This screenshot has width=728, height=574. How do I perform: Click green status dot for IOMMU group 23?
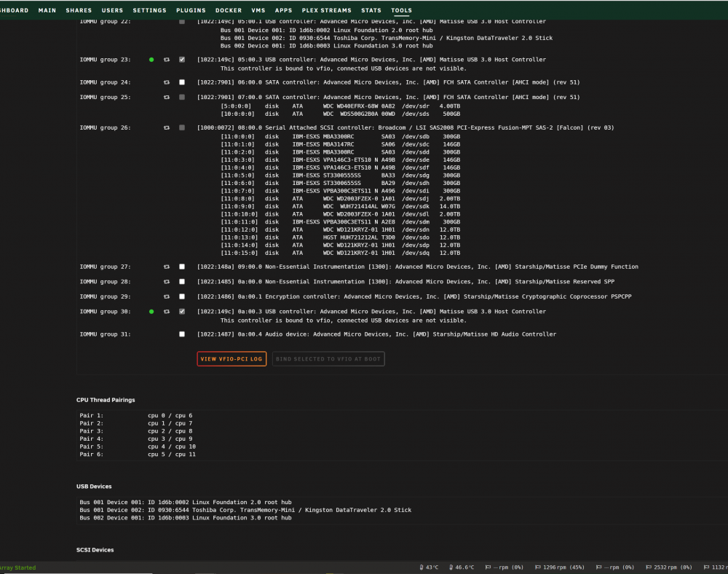(x=151, y=60)
